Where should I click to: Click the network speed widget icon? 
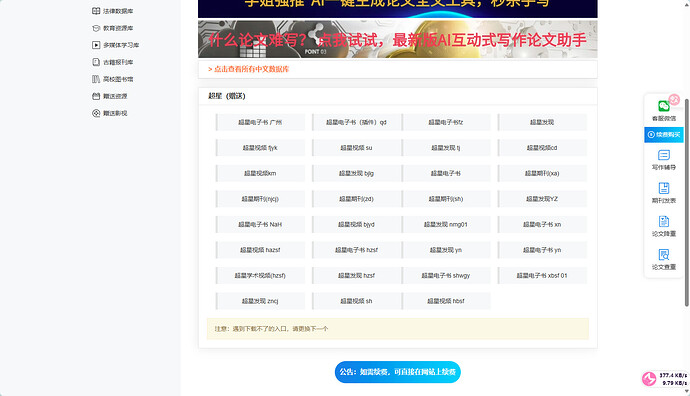649,378
